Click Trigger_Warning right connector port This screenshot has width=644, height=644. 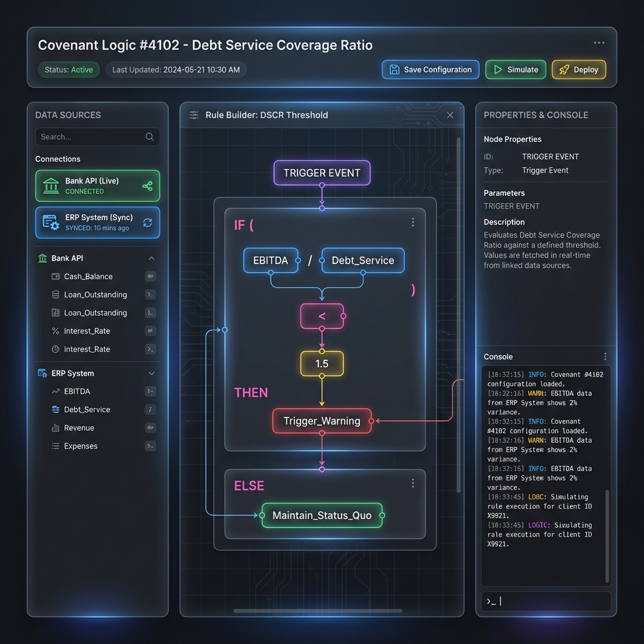[371, 421]
